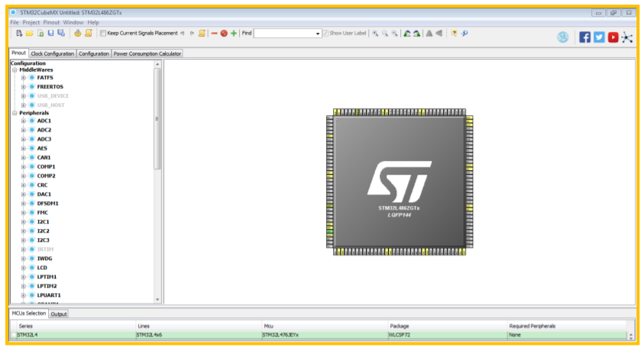Open the ST Twitter page icon
Image resolution: width=644 pixels, height=354 pixels.
tap(599, 37)
